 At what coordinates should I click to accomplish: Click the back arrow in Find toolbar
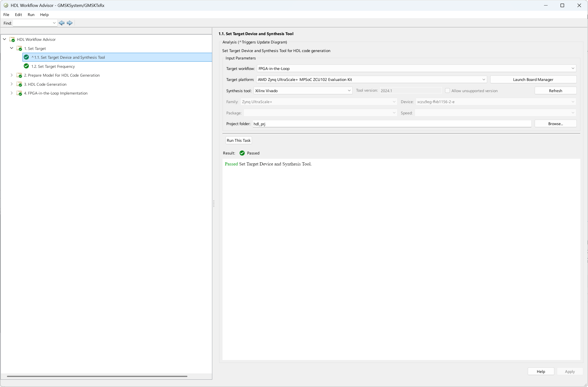pos(61,23)
